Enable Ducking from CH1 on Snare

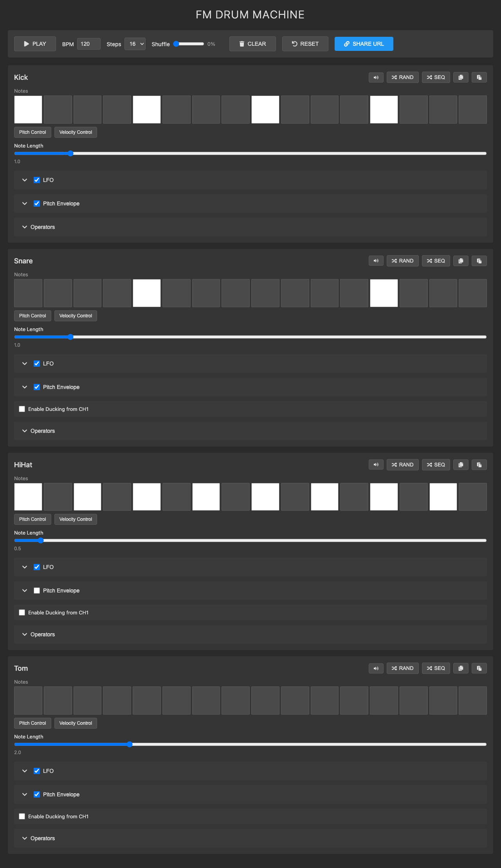pos(22,409)
